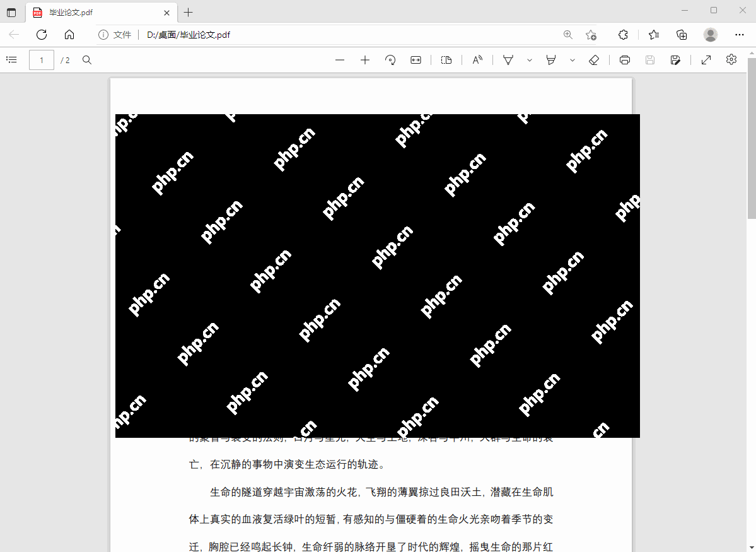
Task: Open the PDF table of contents panel
Action: 11,59
